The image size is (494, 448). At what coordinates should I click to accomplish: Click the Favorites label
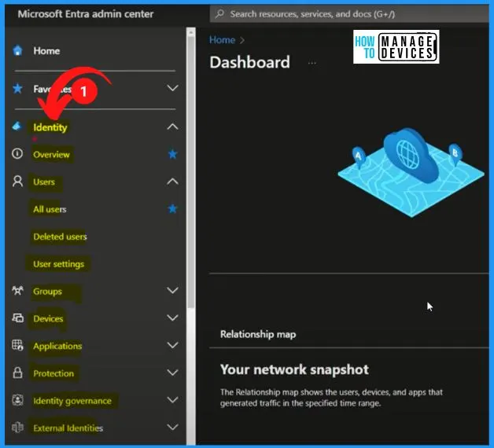coord(53,89)
